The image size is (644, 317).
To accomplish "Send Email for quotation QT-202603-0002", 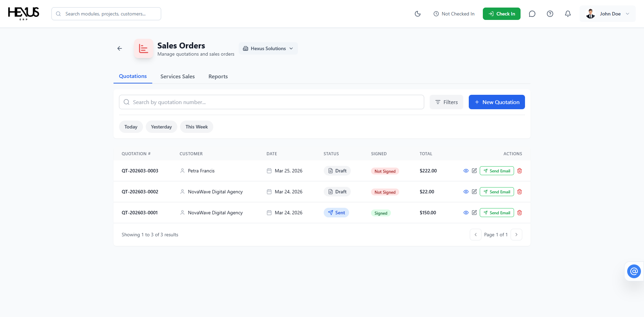I will click(497, 192).
